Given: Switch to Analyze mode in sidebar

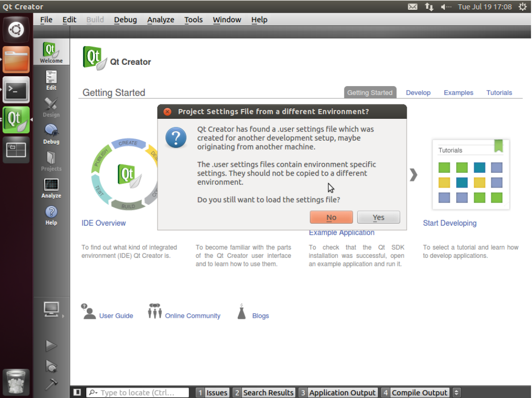Looking at the screenshot, I should pyautogui.click(x=51, y=188).
